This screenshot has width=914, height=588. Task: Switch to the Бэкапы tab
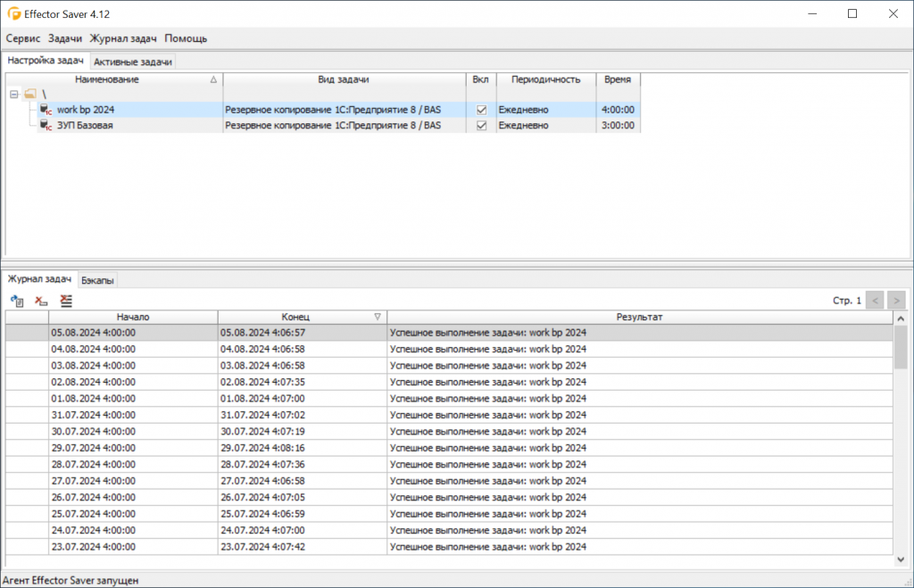pos(98,280)
